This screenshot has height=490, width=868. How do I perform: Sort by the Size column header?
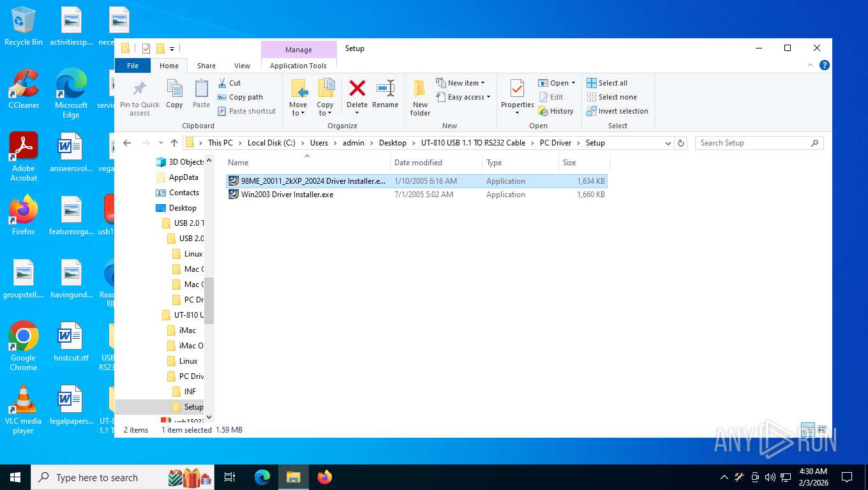(583, 162)
